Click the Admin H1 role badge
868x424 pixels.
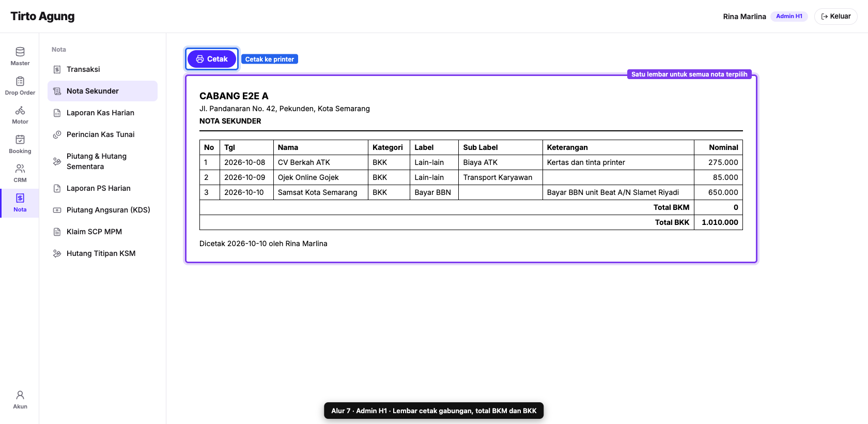[789, 17]
